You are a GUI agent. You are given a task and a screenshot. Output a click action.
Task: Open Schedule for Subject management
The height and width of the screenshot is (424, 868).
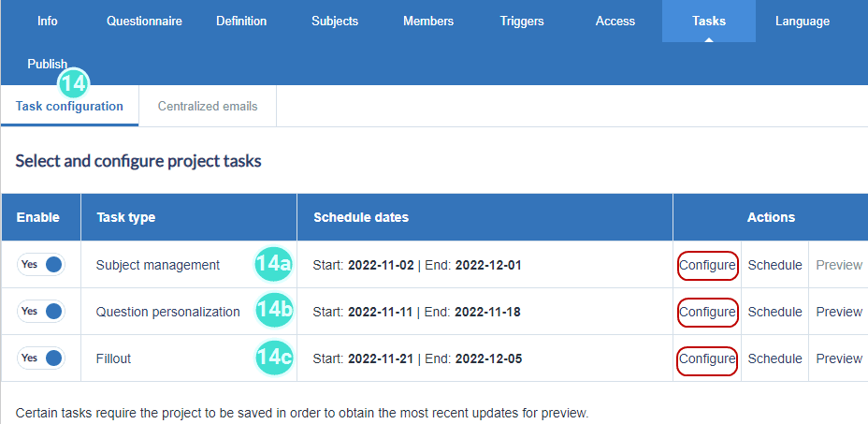pos(774,265)
